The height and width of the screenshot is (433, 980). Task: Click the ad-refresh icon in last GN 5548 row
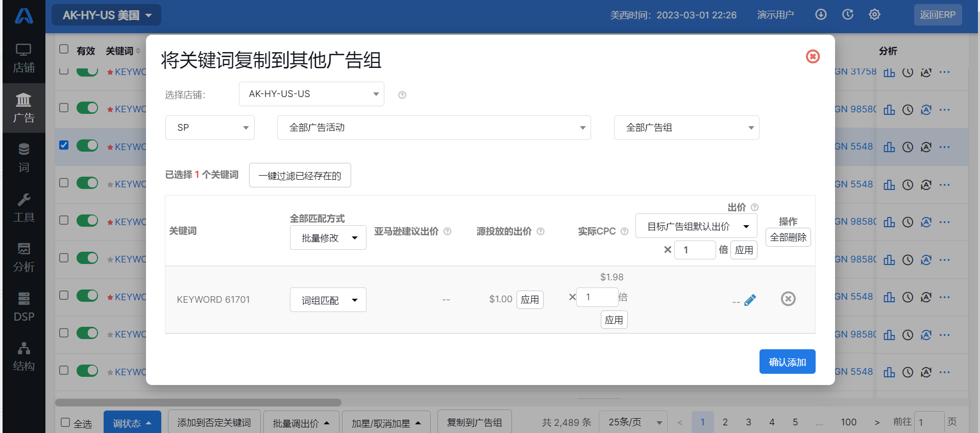(x=926, y=372)
